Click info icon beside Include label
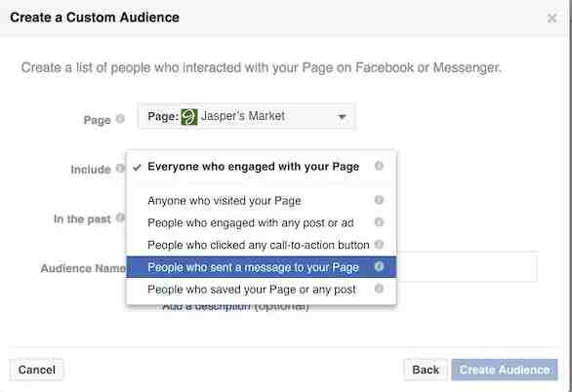This screenshot has width=572, height=392. coord(120,169)
